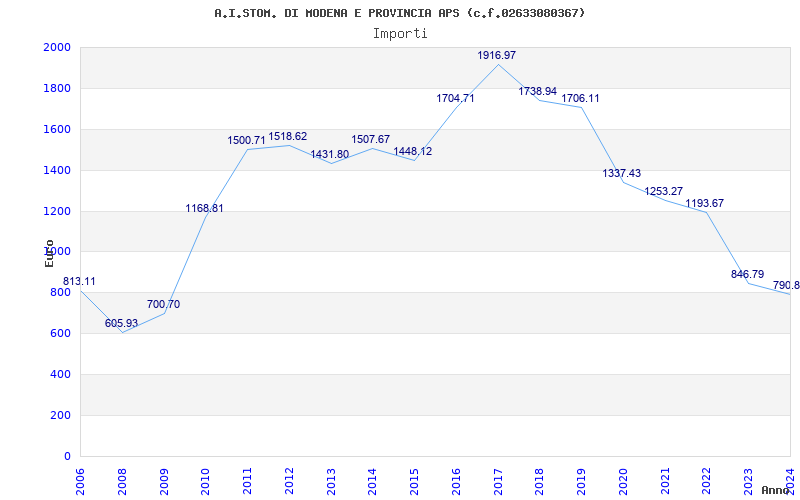Select x-axis year 2013

click(331, 482)
